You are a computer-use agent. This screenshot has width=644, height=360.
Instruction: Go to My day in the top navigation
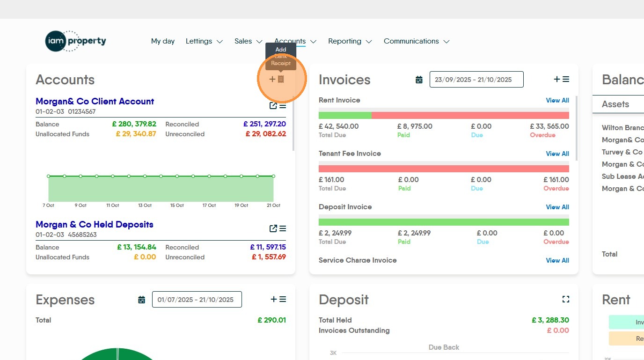point(163,41)
